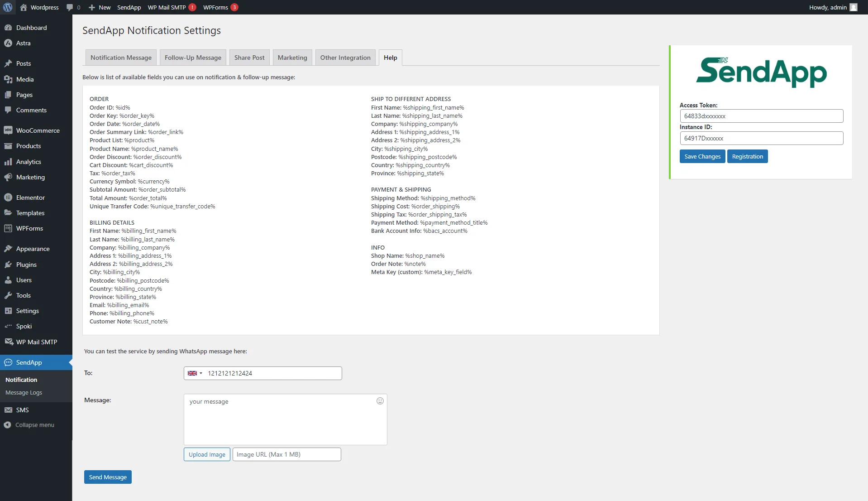This screenshot has width=868, height=501.
Task: Click the Access Token input field
Action: click(761, 116)
